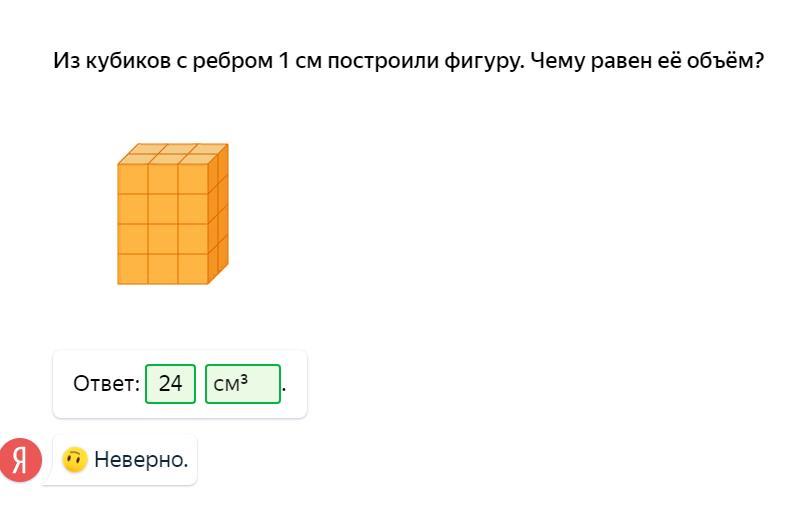Click the word "объём" in the question
This screenshot has height=508, width=809.
tap(723, 61)
